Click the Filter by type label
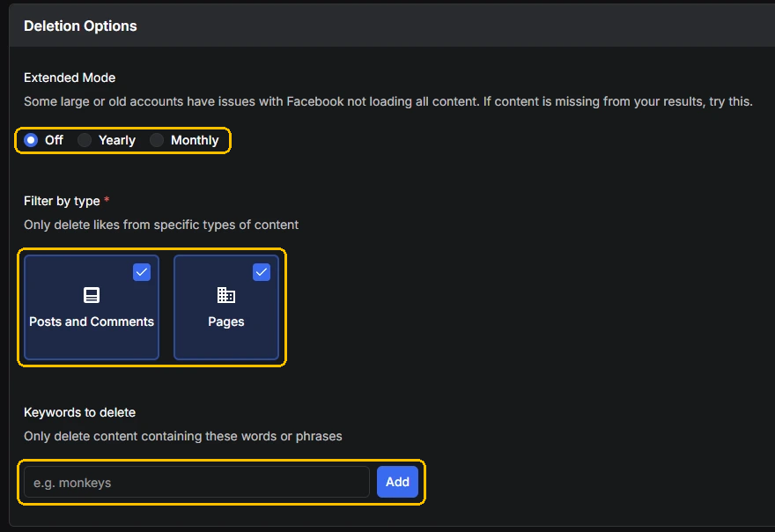 point(62,201)
